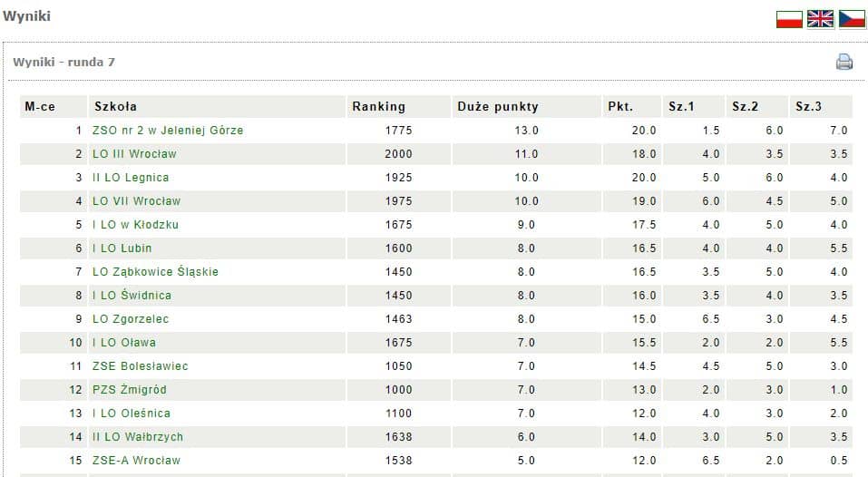The width and height of the screenshot is (868, 477).
Task: Open LO VII Wrocław entry
Action: pyautogui.click(x=136, y=201)
